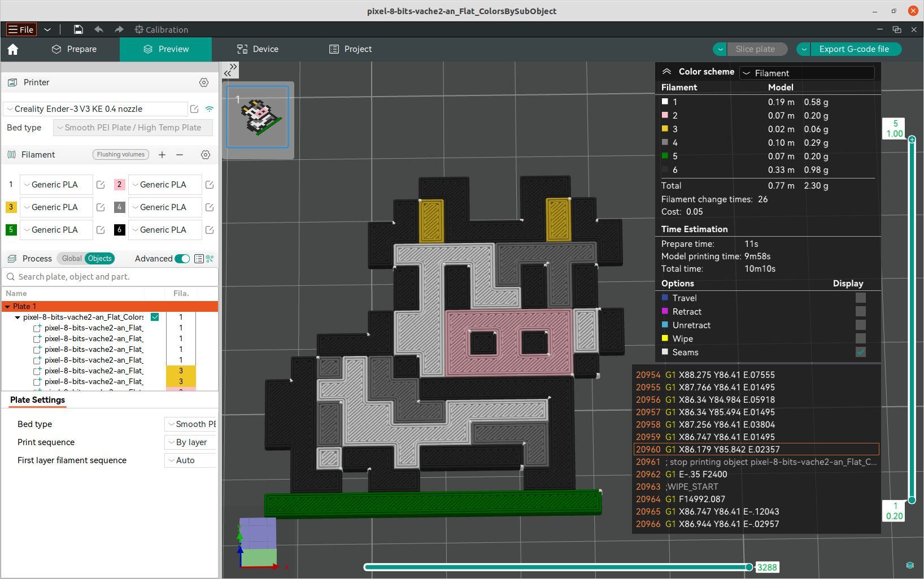Uncheck the Seams display checkbox
Image resolution: width=924 pixels, height=579 pixels.
[860, 352]
